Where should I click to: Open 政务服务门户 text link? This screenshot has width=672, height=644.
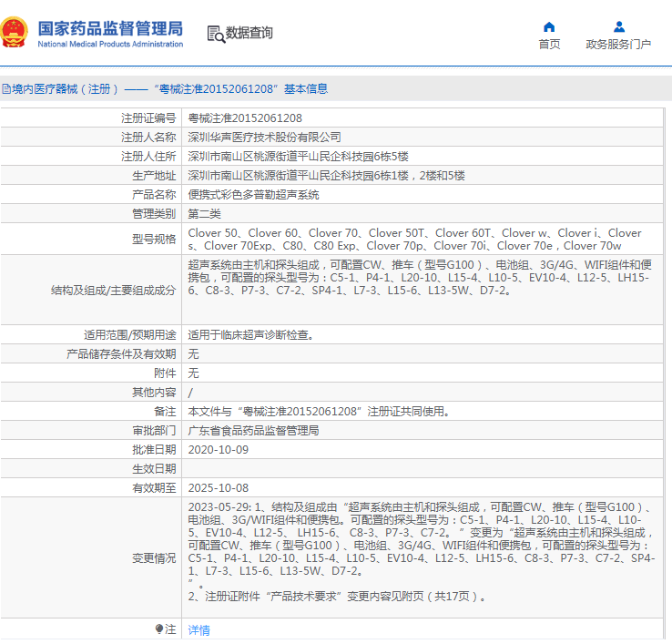(618, 44)
